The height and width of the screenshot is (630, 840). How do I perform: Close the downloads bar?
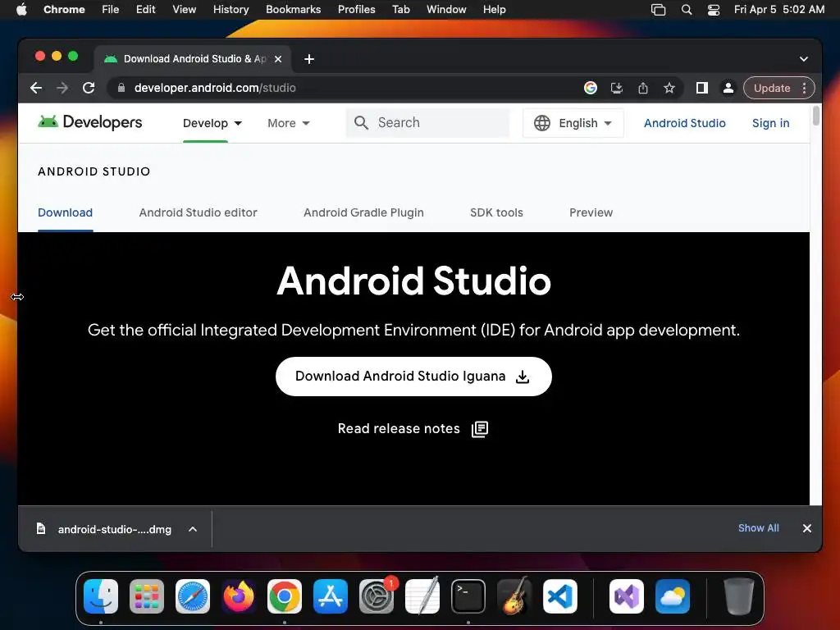click(x=807, y=528)
